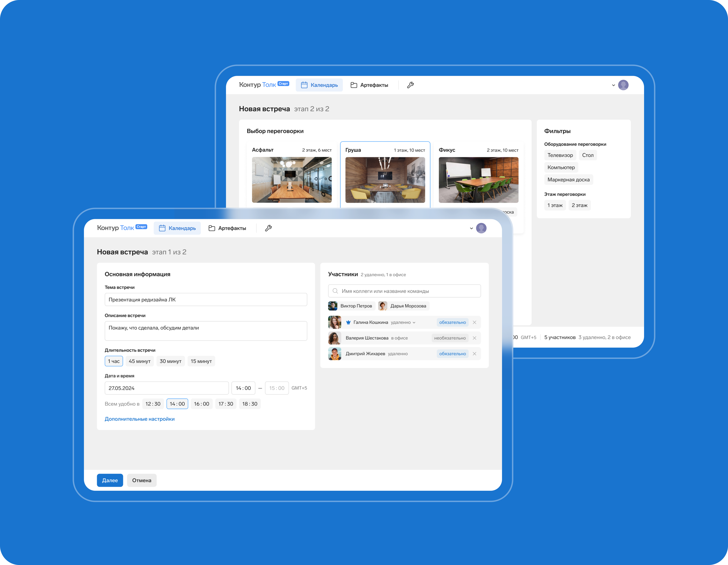
Task: Click the Контур Толк logo in front window
Action: coord(122,228)
